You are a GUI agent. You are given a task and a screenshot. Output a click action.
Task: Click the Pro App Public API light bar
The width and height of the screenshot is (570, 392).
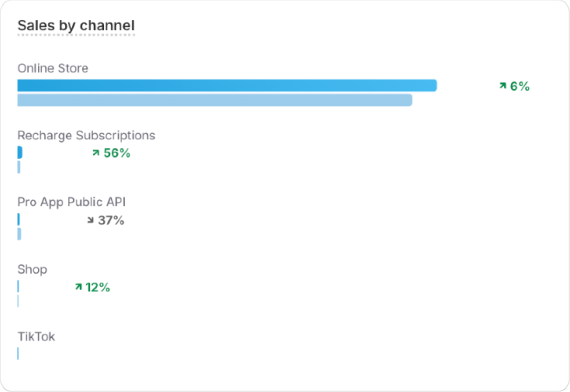coord(19,234)
